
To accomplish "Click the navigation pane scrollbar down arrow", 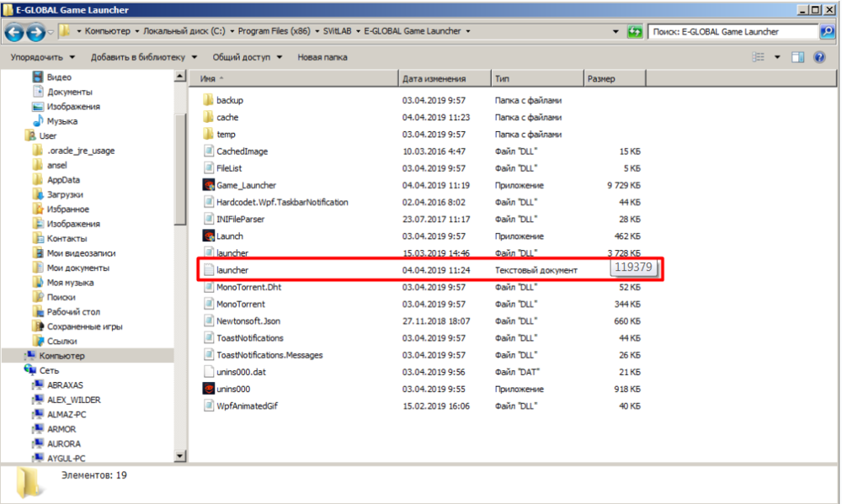I will tap(179, 455).
